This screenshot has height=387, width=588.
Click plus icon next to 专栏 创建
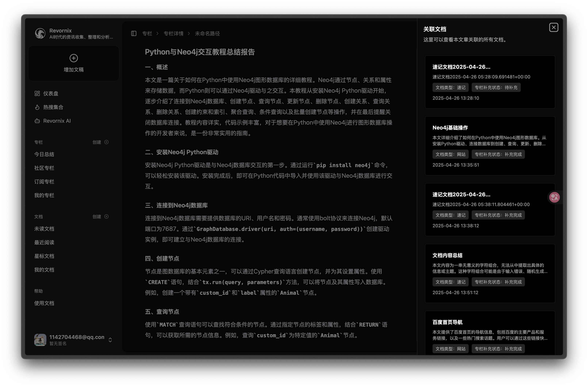[106, 142]
